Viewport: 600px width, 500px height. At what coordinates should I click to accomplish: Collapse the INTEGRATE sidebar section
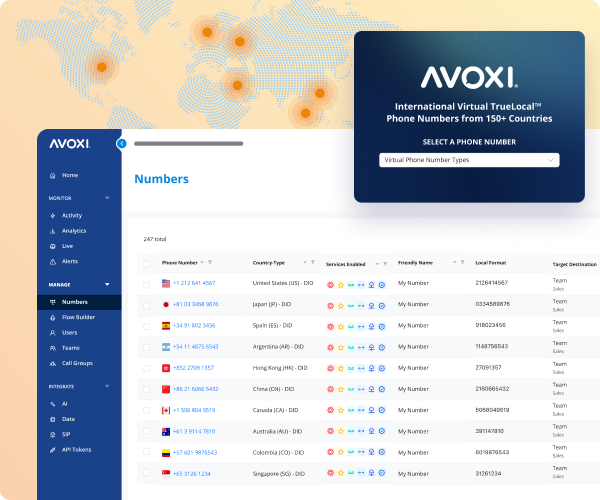tap(107, 386)
